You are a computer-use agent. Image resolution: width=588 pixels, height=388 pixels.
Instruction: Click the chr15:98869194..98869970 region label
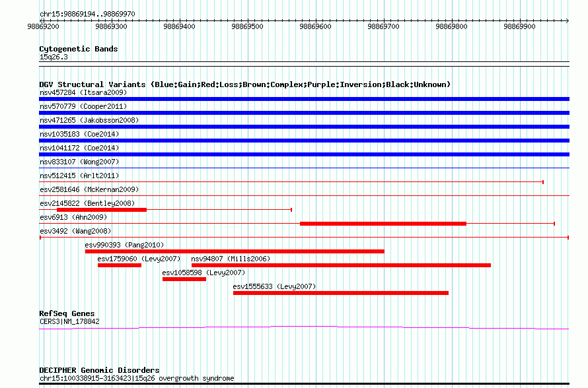[x=87, y=14]
